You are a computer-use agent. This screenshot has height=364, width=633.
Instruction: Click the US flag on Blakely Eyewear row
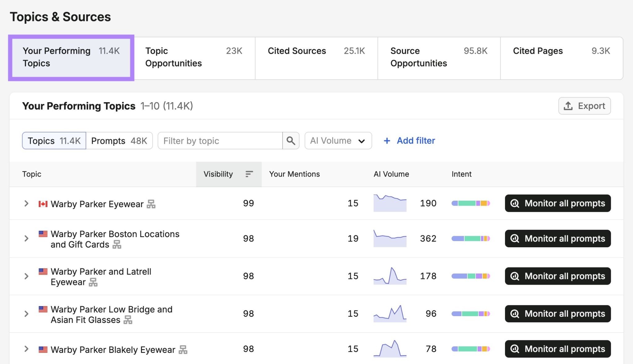tap(43, 349)
